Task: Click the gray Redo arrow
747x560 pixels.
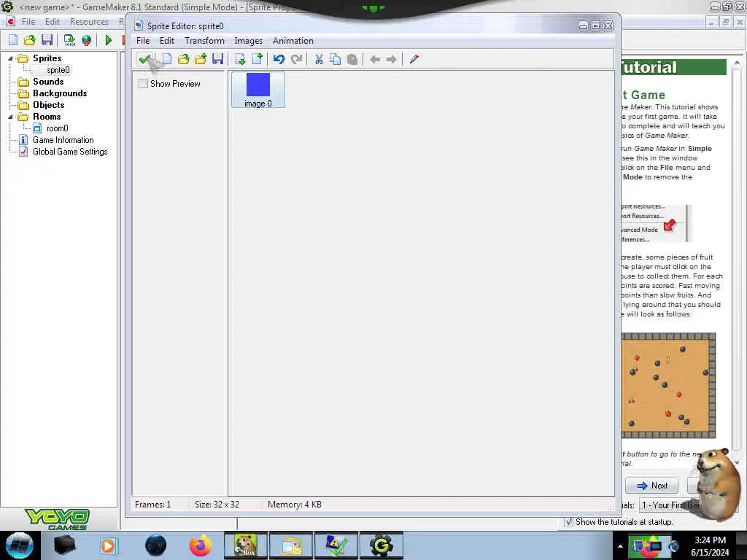Action: coord(296,59)
